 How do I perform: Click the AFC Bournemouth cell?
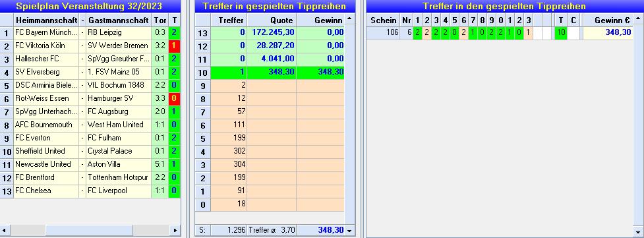[x=46, y=125]
